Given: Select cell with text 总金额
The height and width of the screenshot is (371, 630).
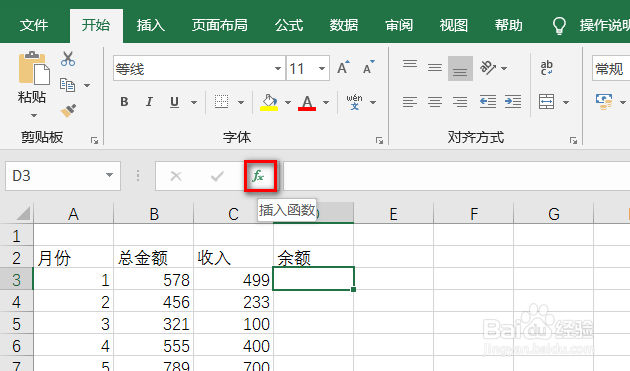Looking at the screenshot, I should [153, 258].
